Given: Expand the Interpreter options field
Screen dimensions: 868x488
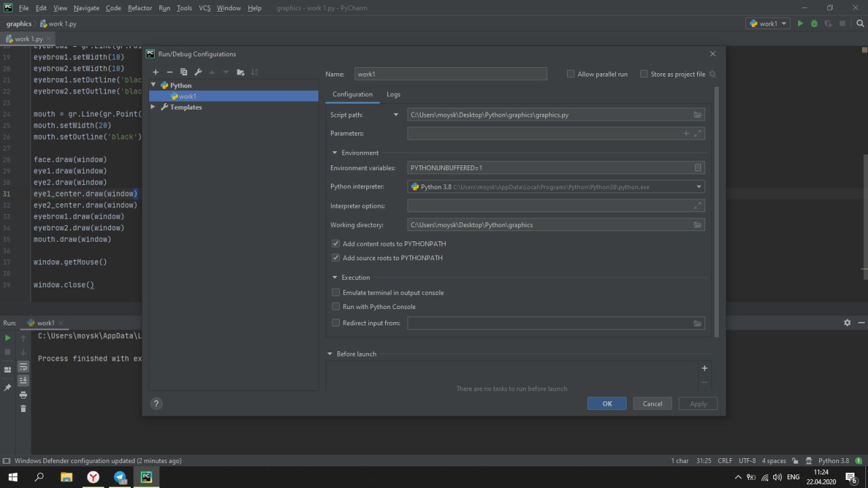Looking at the screenshot, I should [x=698, y=205].
